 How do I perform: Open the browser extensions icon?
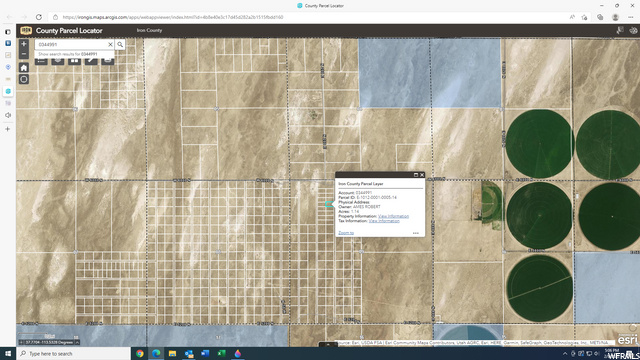click(x=600, y=17)
